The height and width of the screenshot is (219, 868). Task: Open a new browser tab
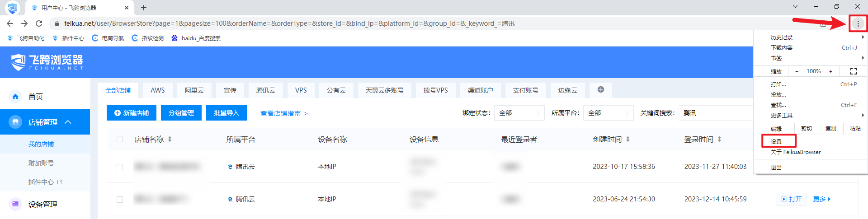pyautogui.click(x=144, y=8)
